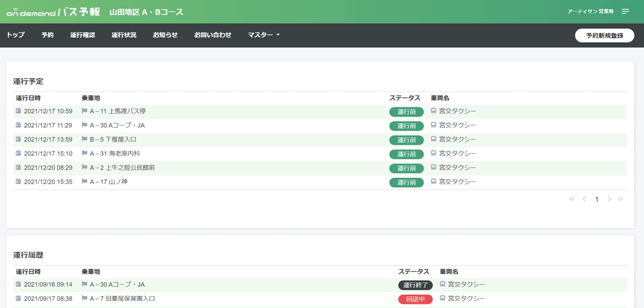The height and width of the screenshot is (308, 644).
Task: Click calendar icon for 2021/12/17 10:59 row
Action: [x=18, y=111]
